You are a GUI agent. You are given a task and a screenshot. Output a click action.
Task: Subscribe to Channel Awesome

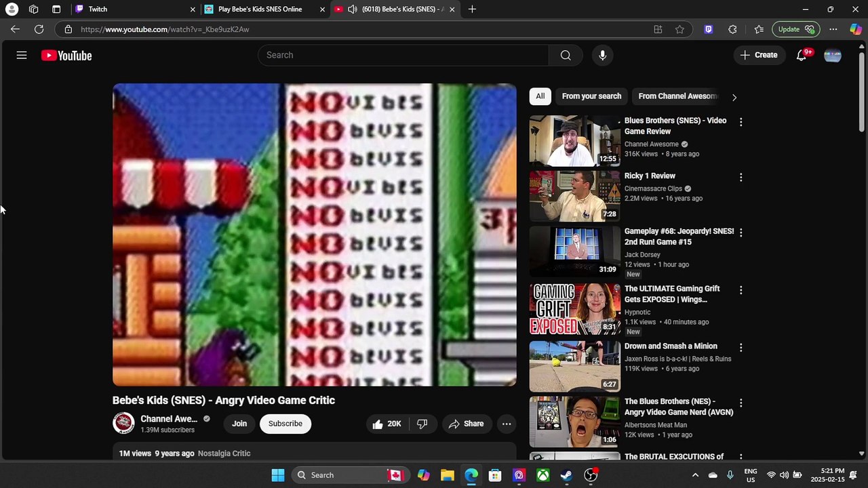pos(285,424)
